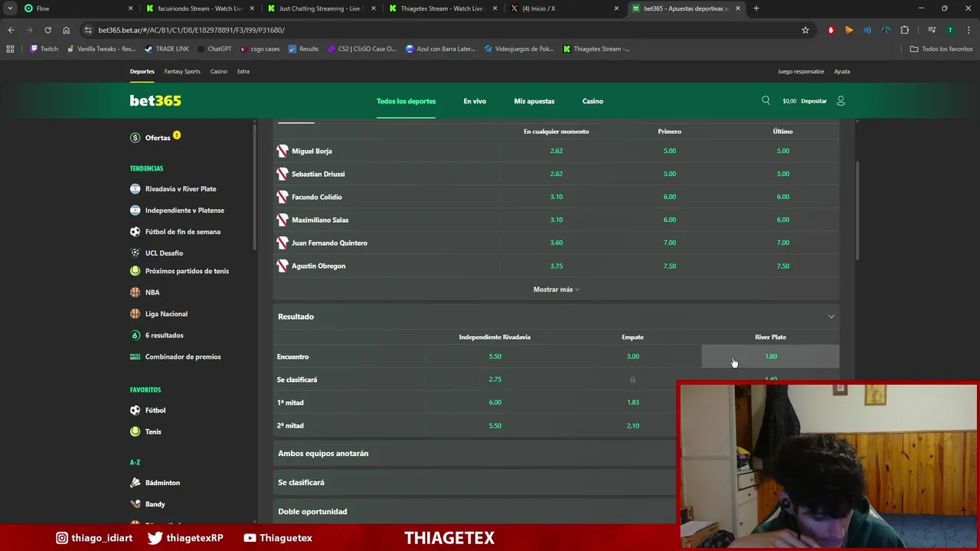The width and height of the screenshot is (980, 551).
Task: Open Juego responsable link
Action: 801,71
